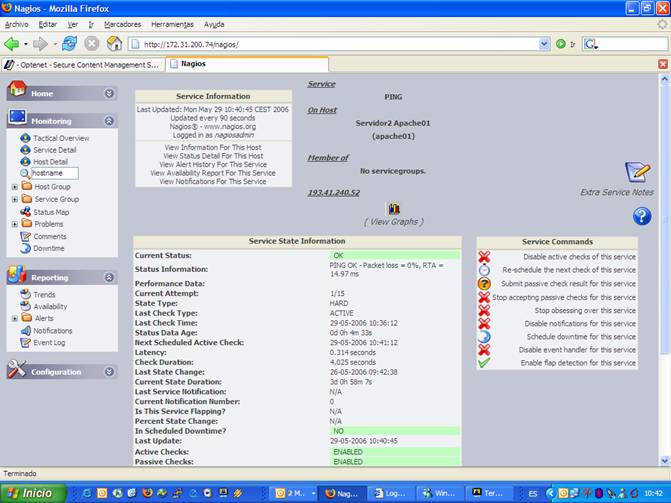Click the page vertical scrollbar up arrow
The width and height of the screenshot is (671, 503).
click(x=665, y=79)
